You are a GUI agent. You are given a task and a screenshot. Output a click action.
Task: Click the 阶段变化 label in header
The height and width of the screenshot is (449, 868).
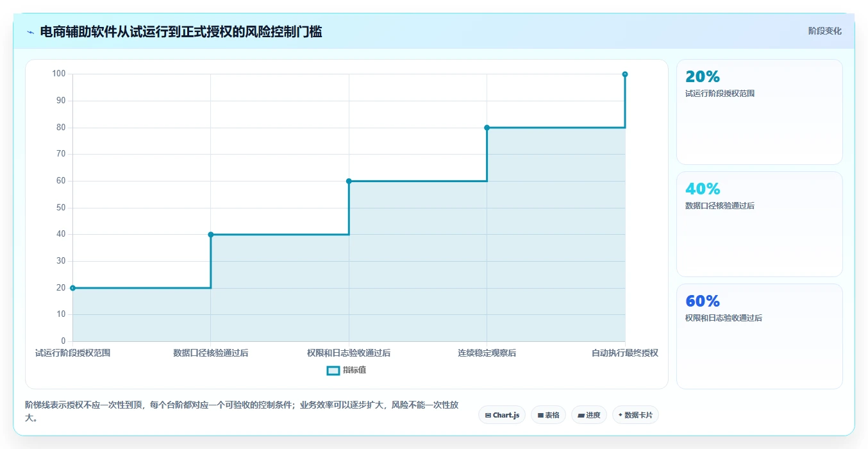coord(824,31)
